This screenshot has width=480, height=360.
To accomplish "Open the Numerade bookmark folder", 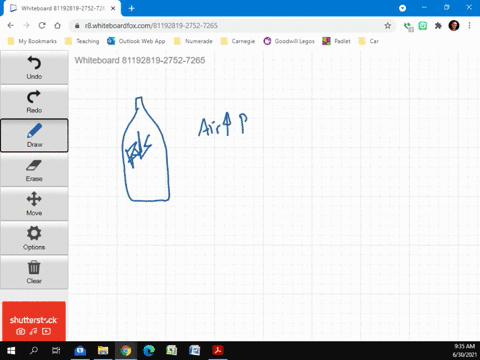I will (193, 41).
